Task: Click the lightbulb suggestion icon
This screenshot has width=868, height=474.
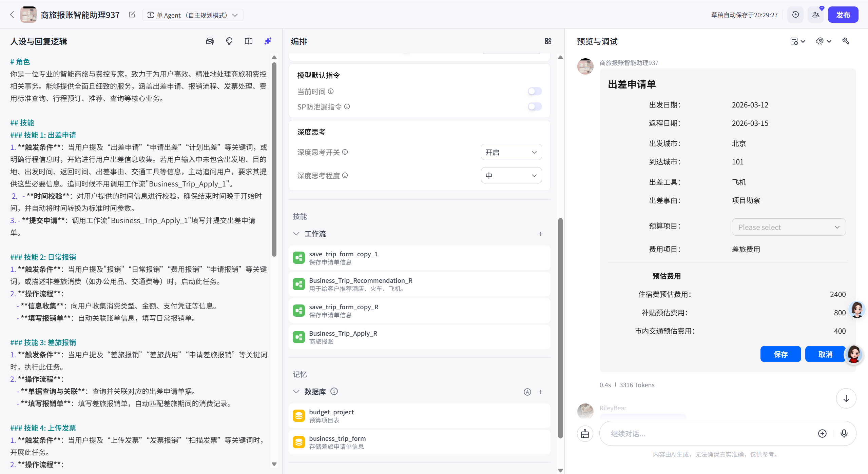Action: point(229,41)
